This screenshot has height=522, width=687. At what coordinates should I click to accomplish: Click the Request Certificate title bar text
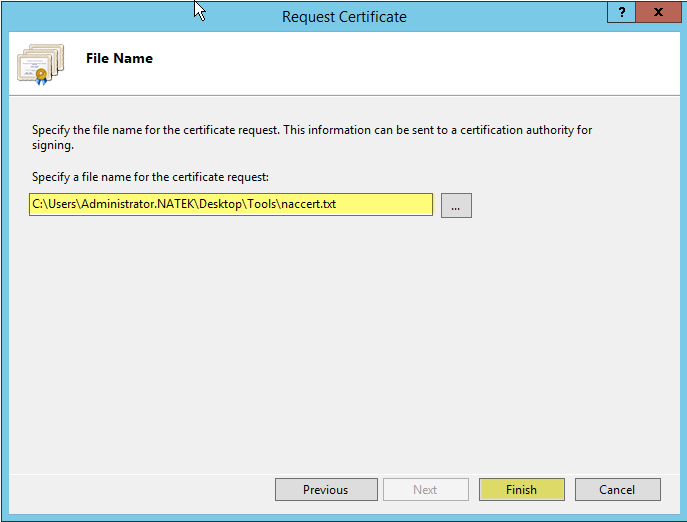(x=344, y=17)
